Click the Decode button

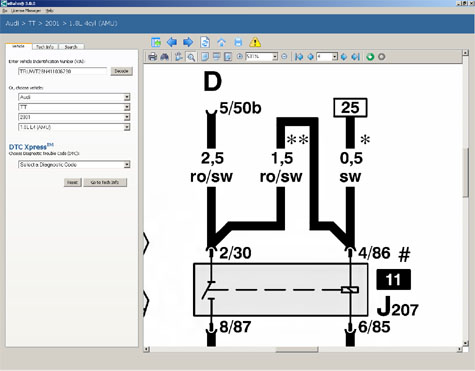[x=122, y=71]
